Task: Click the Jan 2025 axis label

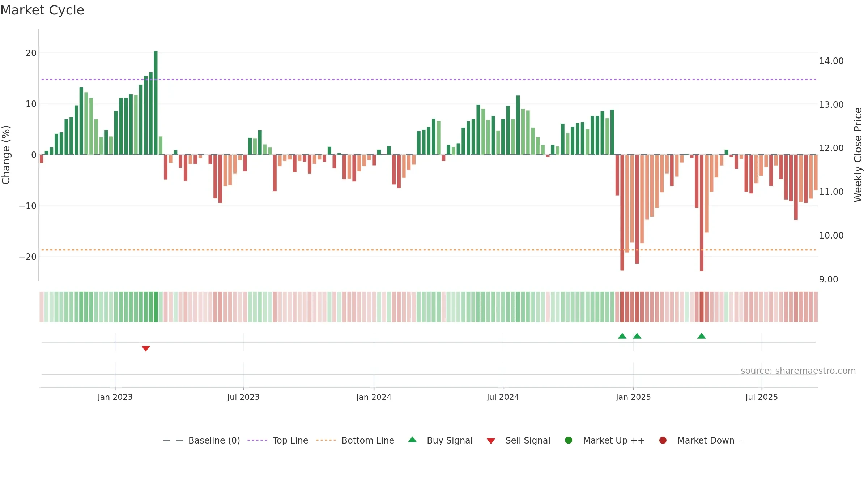Action: click(633, 397)
